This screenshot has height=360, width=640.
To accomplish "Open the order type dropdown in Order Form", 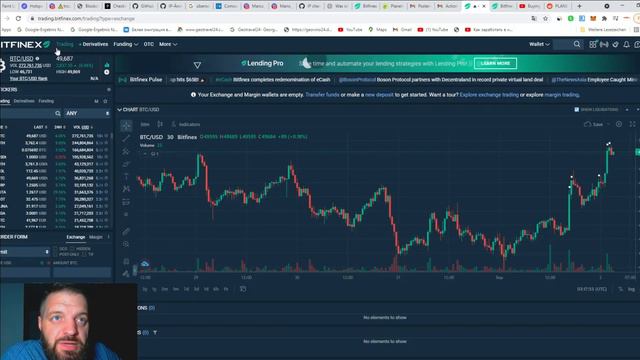I will click(x=24, y=252).
